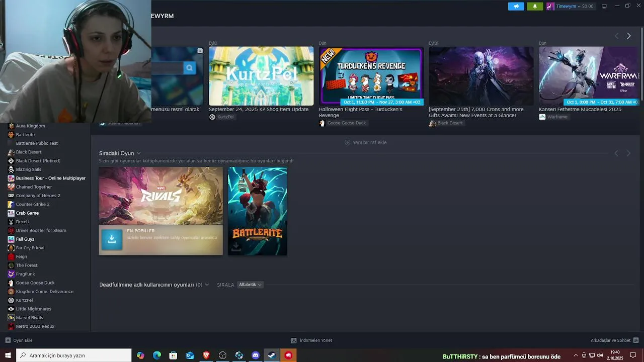The image size is (644, 362).
Task: Click Yeni bir raf ekle
Action: (365, 142)
